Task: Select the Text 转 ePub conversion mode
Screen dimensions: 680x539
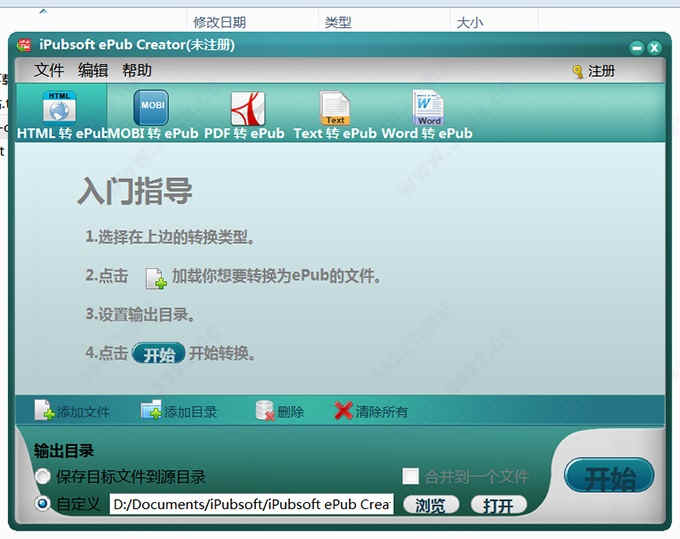Action: pos(335,114)
